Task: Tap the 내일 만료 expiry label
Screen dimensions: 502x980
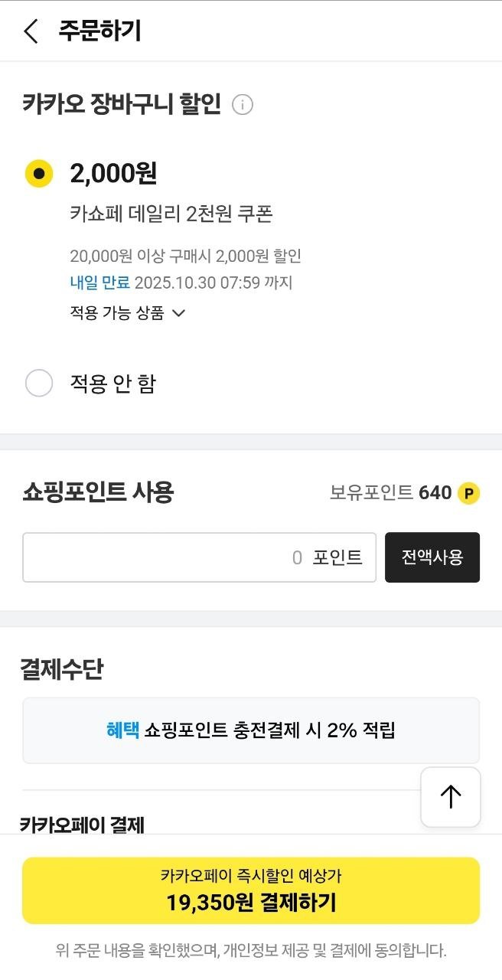Action: click(x=99, y=283)
